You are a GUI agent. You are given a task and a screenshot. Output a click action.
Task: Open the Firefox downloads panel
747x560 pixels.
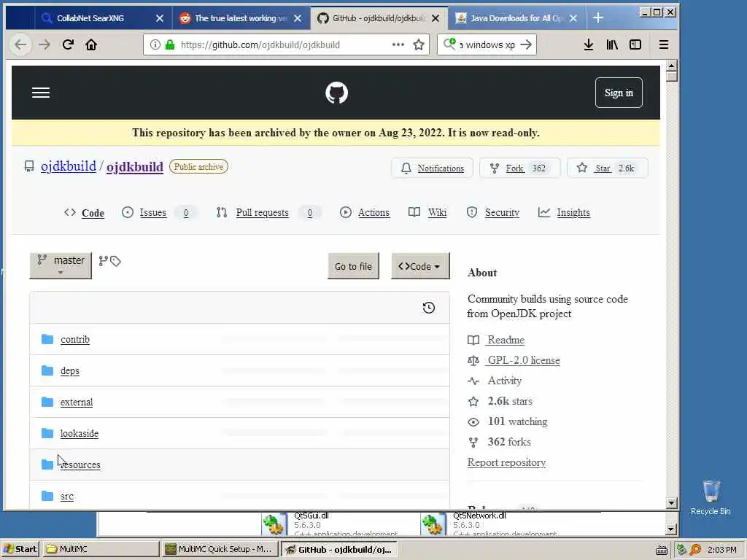pyautogui.click(x=589, y=44)
